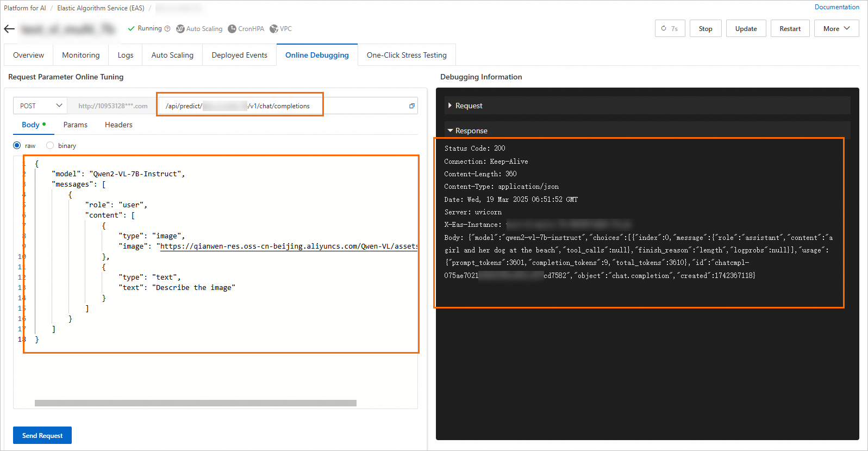Select the binary radio button
868x451 pixels.
(x=50, y=145)
